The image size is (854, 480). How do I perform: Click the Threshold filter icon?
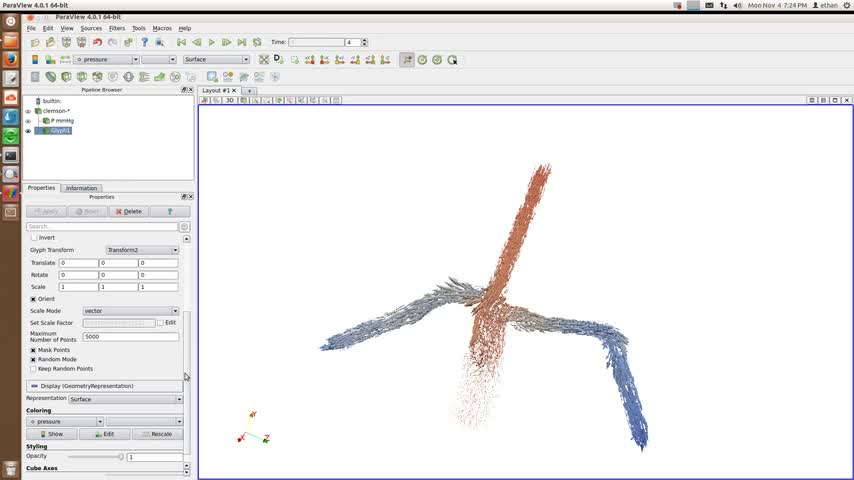tap(97, 77)
